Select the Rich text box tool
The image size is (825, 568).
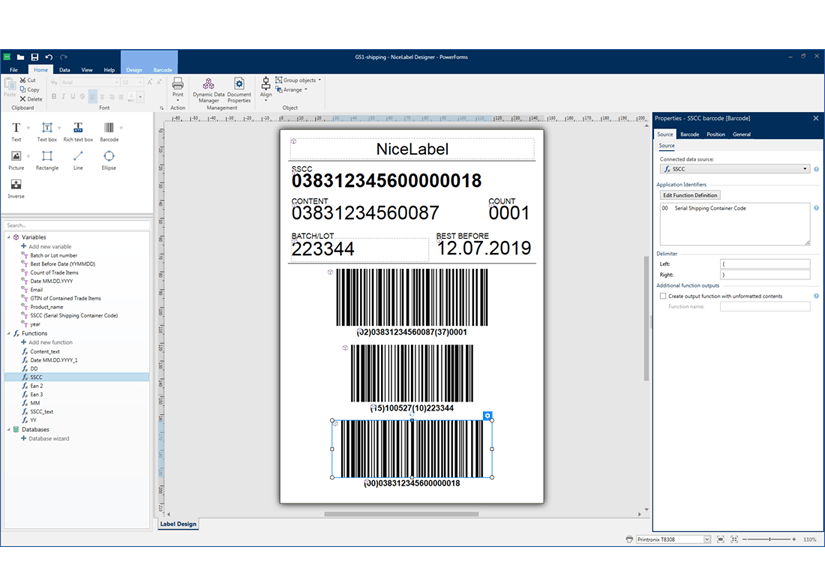click(78, 131)
